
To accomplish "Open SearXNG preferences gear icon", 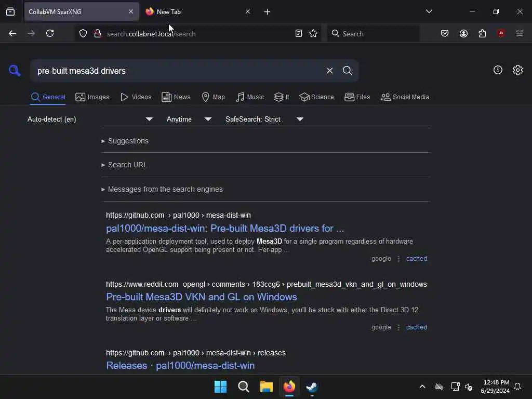I will pyautogui.click(x=518, y=70).
